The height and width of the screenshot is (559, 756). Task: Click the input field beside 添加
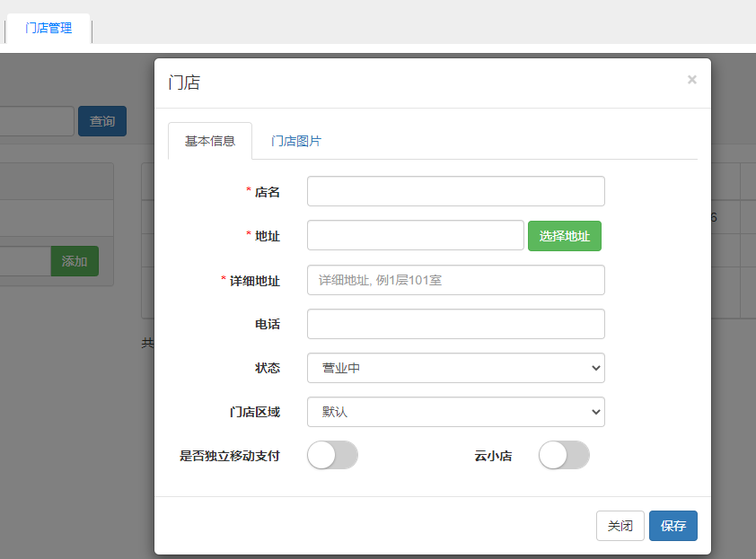(x=24, y=261)
